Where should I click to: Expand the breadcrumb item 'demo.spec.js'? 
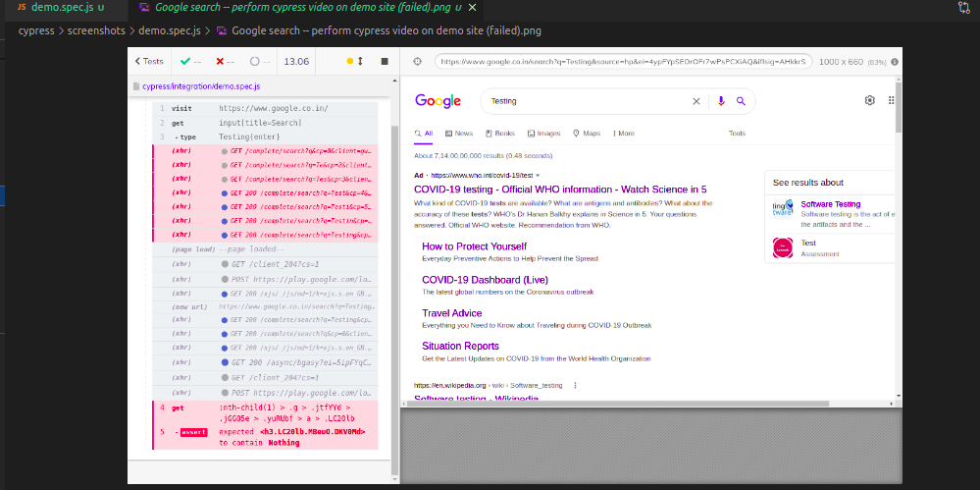click(x=172, y=30)
